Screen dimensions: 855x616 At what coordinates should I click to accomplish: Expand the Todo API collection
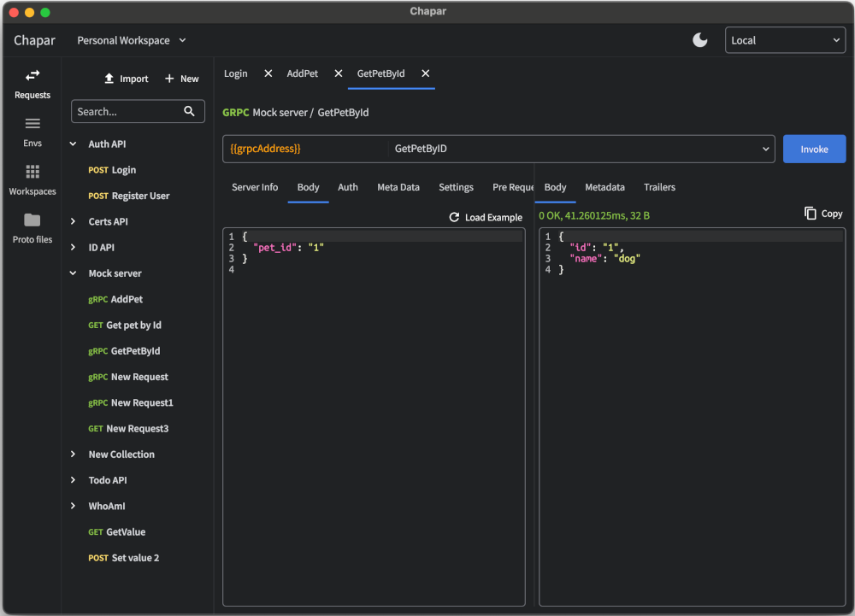pyautogui.click(x=73, y=480)
